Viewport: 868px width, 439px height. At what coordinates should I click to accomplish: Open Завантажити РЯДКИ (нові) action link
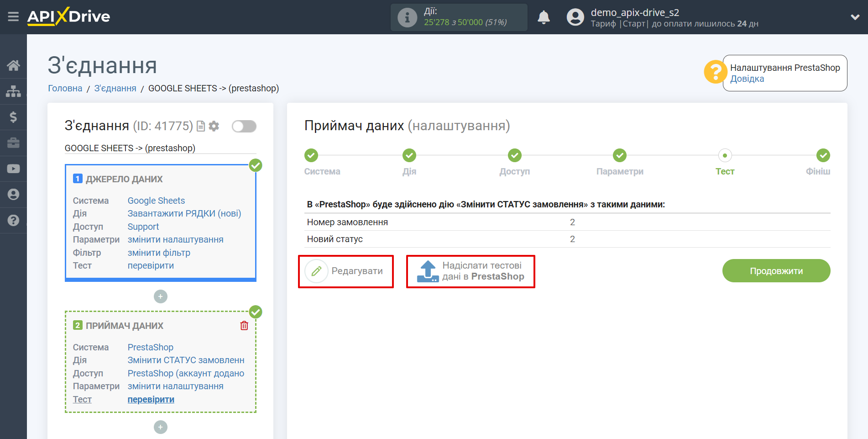(x=184, y=213)
